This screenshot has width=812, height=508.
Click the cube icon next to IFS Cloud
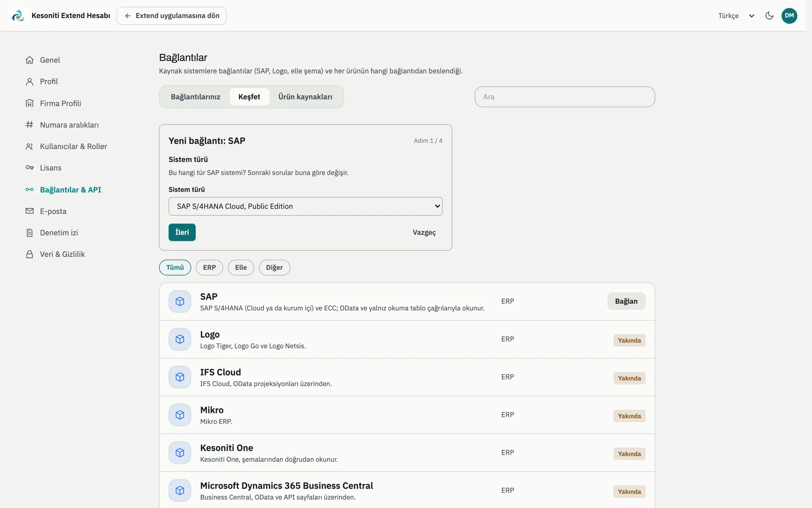tap(180, 377)
